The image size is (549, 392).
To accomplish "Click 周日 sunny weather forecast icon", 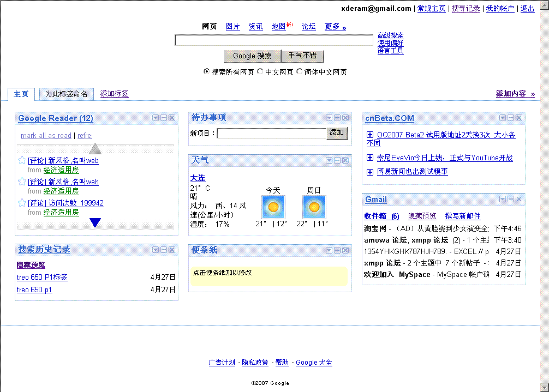I will pos(314,207).
